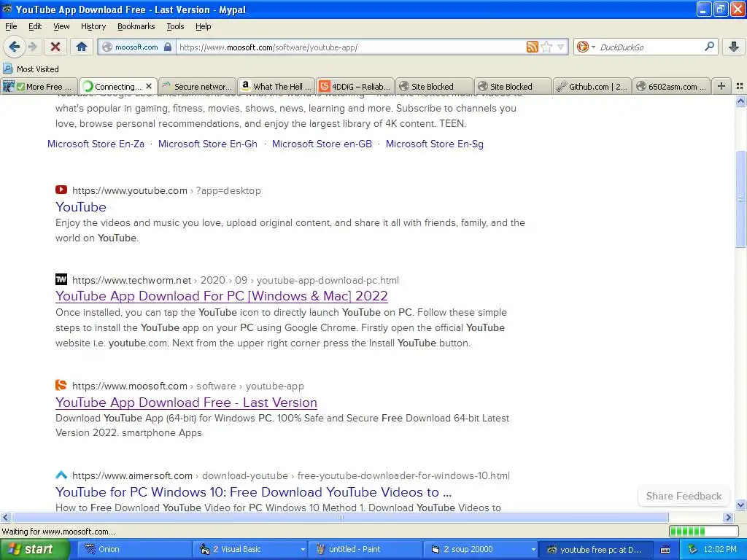Click the horizontal scrollbar left arrow
Screen dimensions: 747x560
(5, 518)
